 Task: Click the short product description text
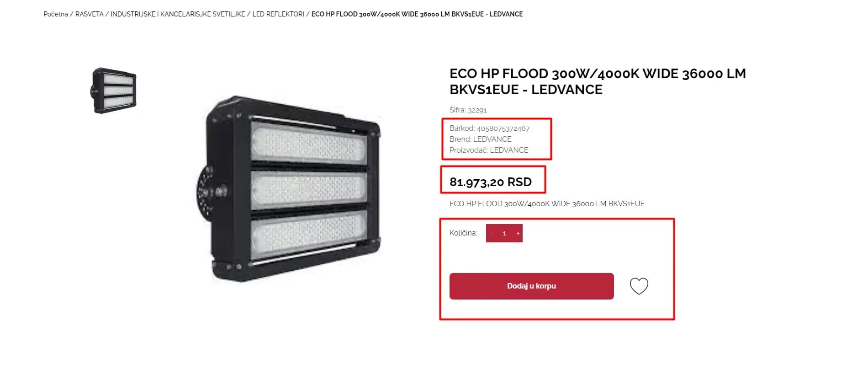point(547,203)
